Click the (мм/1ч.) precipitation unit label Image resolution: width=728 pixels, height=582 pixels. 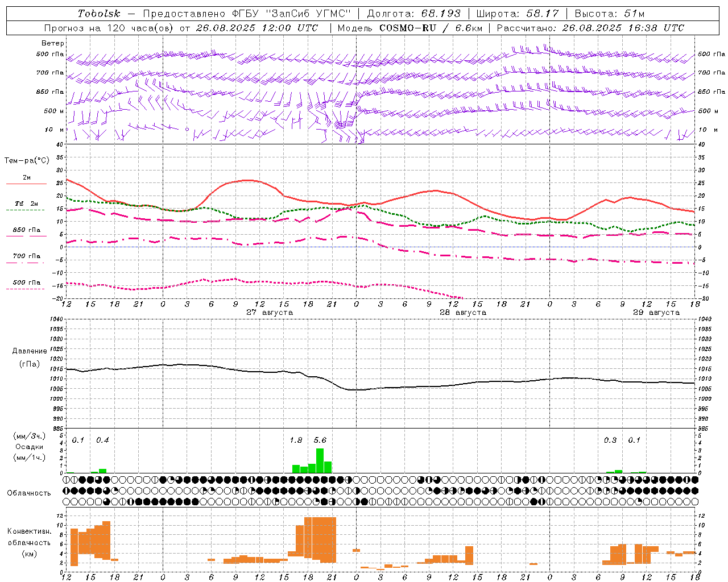click(x=30, y=458)
